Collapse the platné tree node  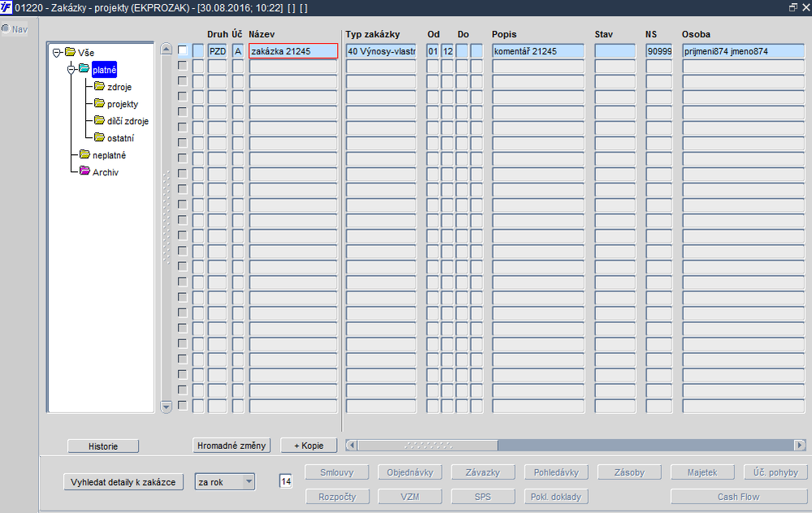pyautogui.click(x=71, y=69)
